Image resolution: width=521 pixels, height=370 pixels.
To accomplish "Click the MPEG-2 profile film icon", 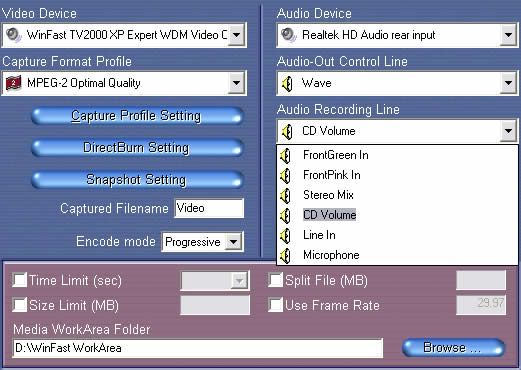I will pyautogui.click(x=14, y=83).
